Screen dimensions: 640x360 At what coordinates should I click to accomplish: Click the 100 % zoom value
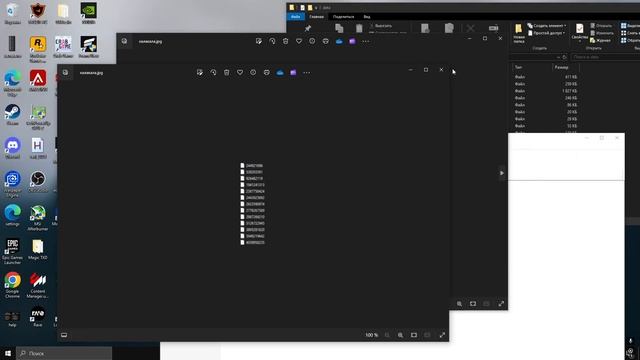tap(371, 335)
